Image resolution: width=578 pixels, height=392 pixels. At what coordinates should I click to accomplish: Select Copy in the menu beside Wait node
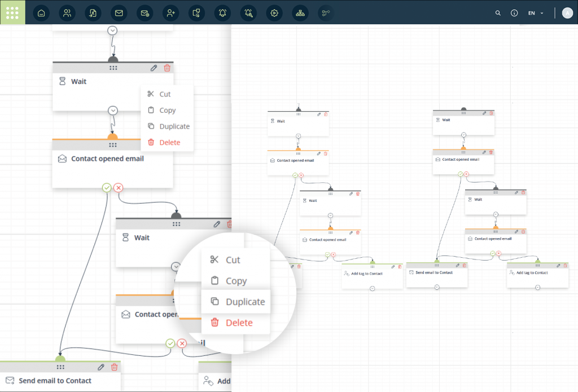click(167, 110)
